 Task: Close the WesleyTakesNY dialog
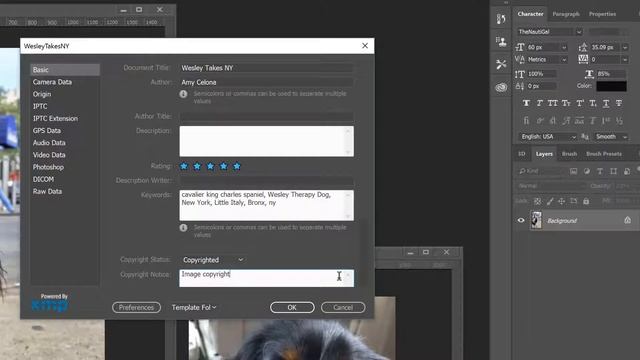(x=365, y=46)
